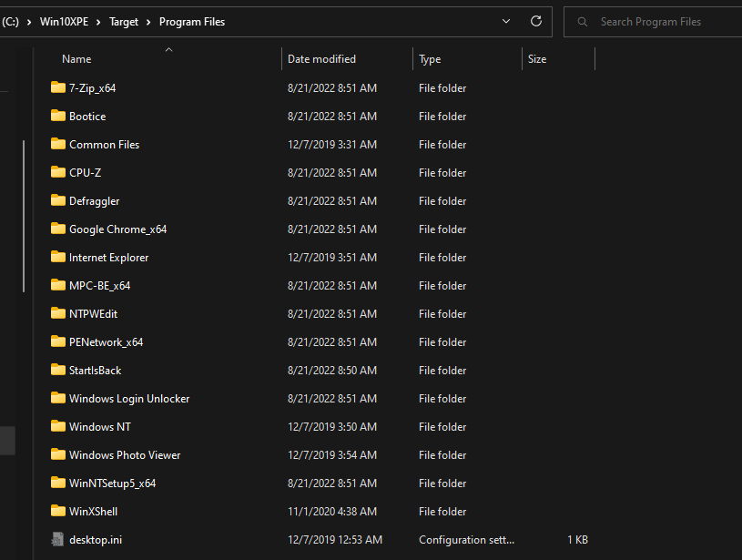Click the Bootice folder icon

click(x=57, y=116)
